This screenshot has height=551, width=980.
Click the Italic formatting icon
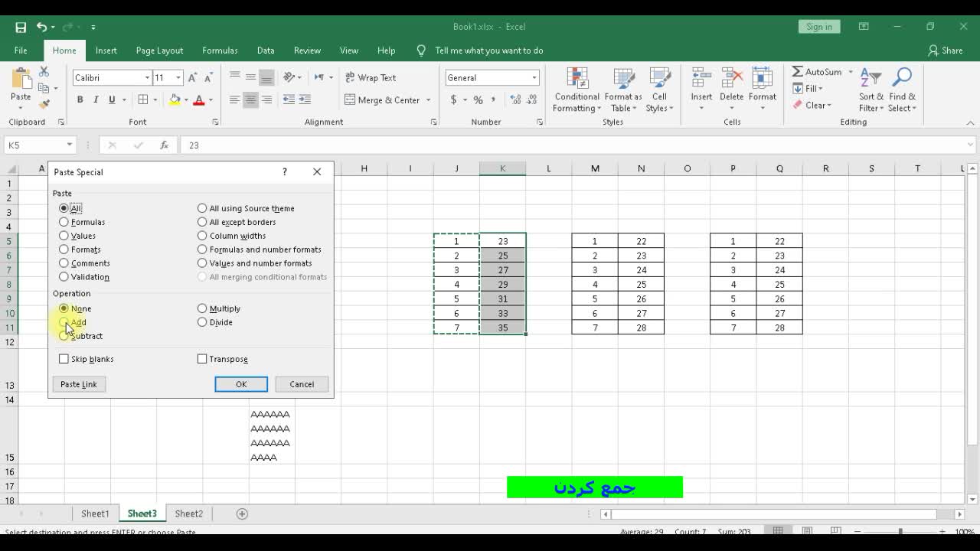pyautogui.click(x=96, y=99)
